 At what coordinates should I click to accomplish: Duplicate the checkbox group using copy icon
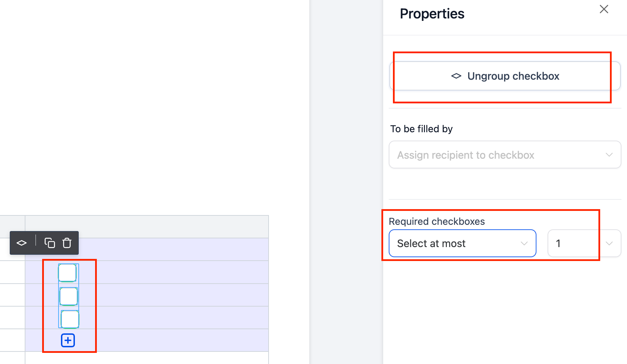tap(50, 243)
